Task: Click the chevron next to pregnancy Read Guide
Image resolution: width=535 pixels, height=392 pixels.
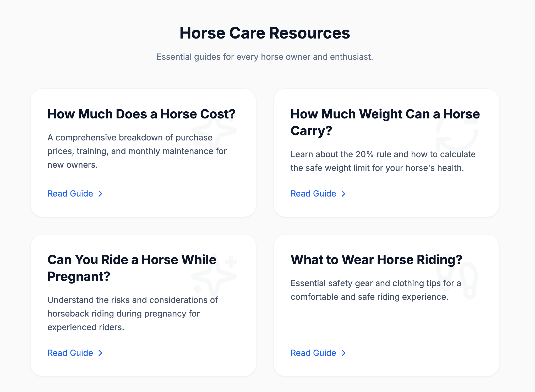Action: pos(100,353)
